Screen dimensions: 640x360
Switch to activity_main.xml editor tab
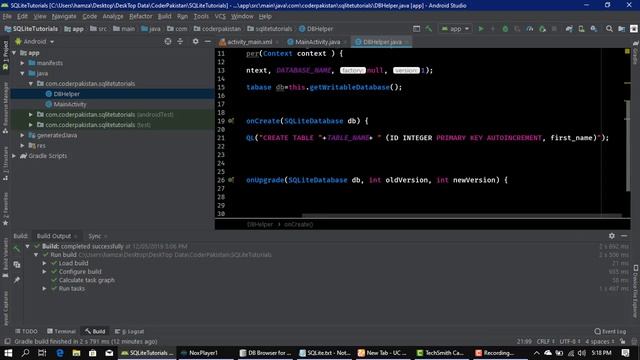(249, 42)
